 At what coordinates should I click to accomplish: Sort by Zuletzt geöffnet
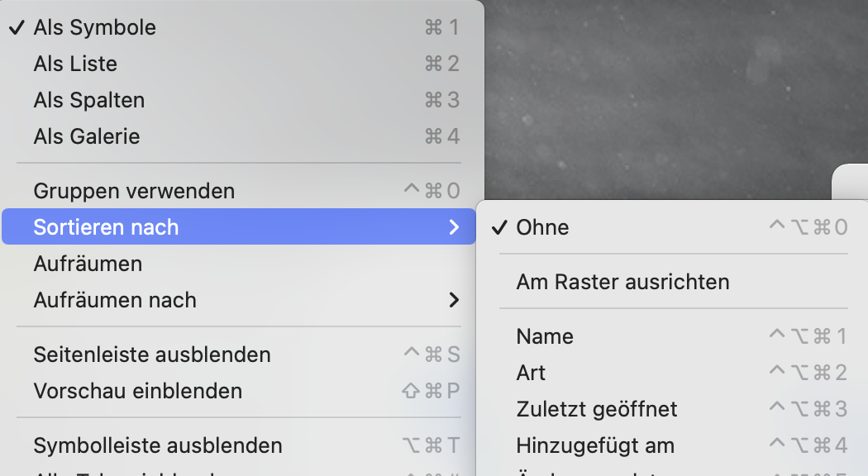click(597, 409)
